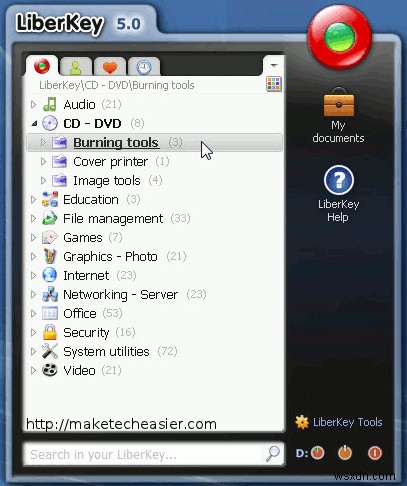407x486 pixels.
Task: Click the D: drive usage icon
Action: coord(317,453)
